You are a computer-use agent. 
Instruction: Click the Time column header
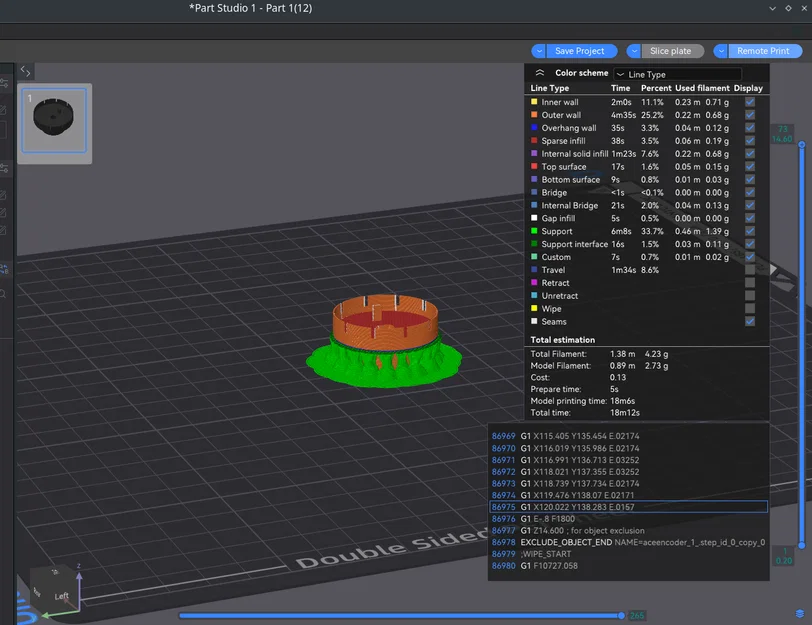[620, 88]
